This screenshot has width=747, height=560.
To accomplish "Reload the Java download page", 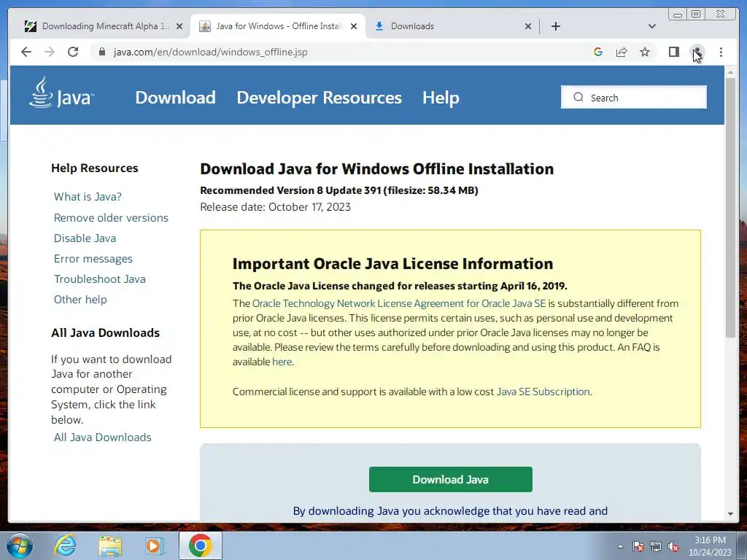I will (x=73, y=52).
